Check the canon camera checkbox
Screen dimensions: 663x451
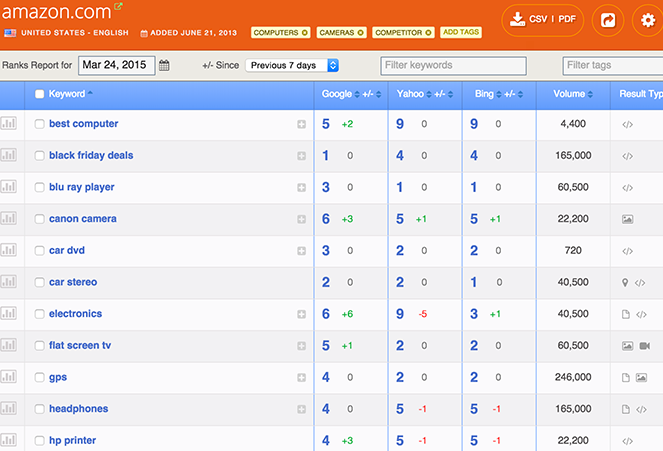pos(39,219)
